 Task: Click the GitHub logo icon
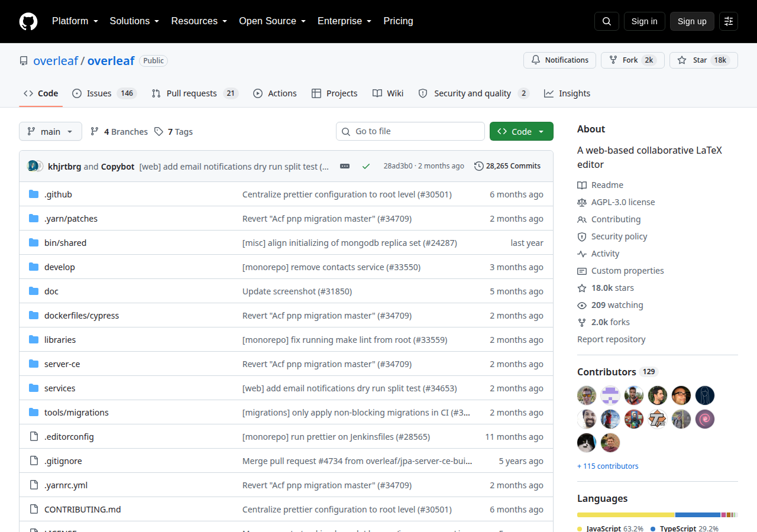(28, 21)
